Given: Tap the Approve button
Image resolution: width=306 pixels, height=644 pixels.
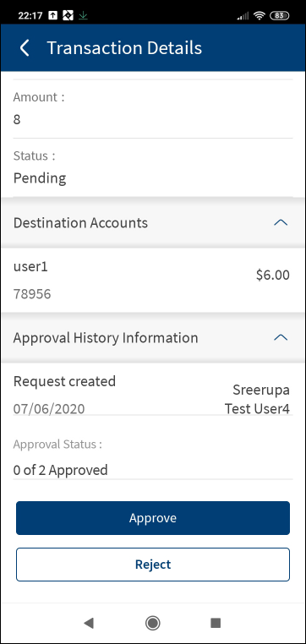Looking at the screenshot, I should tap(153, 518).
